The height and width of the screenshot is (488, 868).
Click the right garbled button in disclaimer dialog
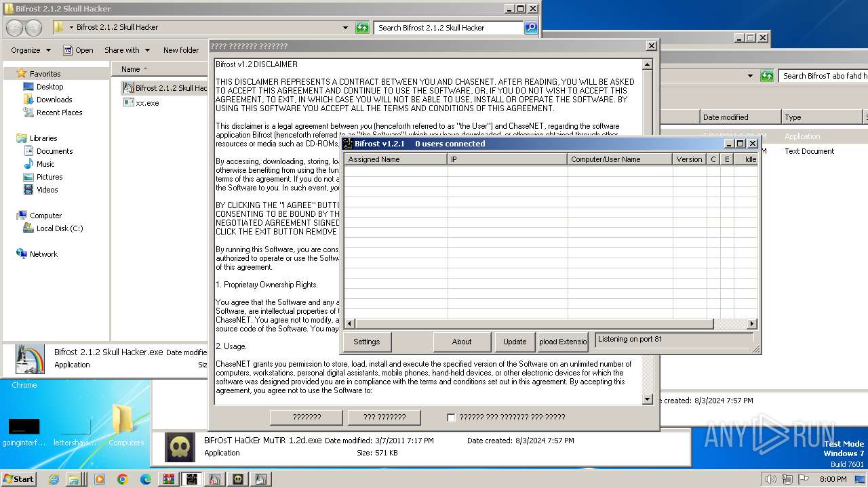coord(384,418)
